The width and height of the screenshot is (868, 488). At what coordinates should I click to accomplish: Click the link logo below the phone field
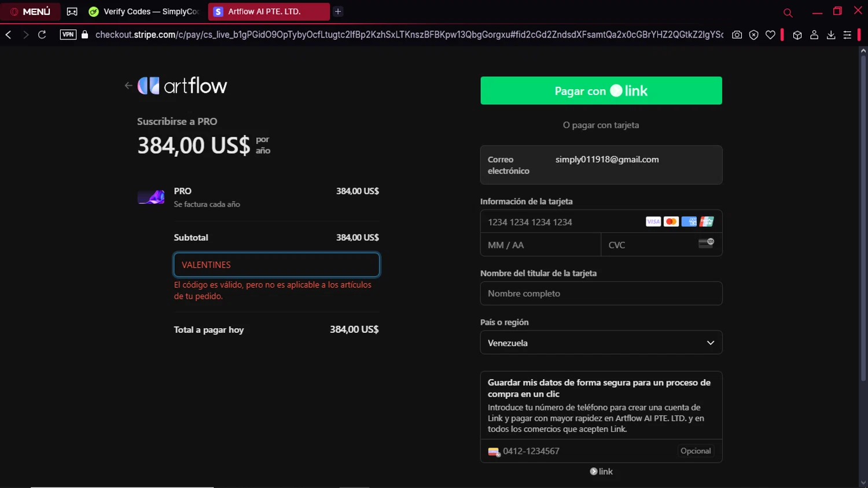(601, 471)
